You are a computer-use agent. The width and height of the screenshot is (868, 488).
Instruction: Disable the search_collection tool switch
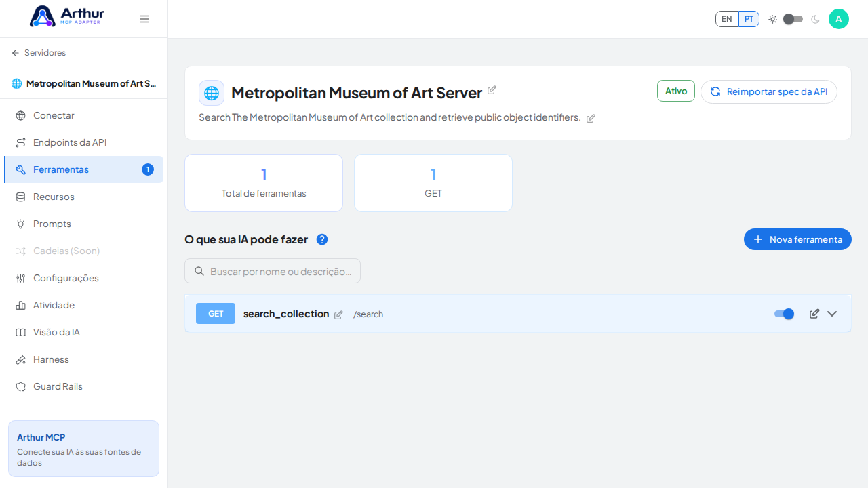(x=784, y=314)
